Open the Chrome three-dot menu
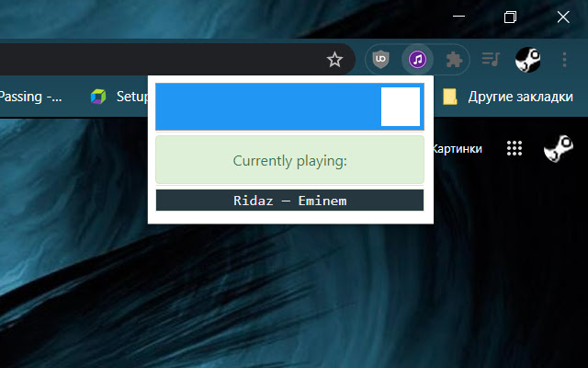Viewport: 588px width, 368px height. click(x=564, y=59)
